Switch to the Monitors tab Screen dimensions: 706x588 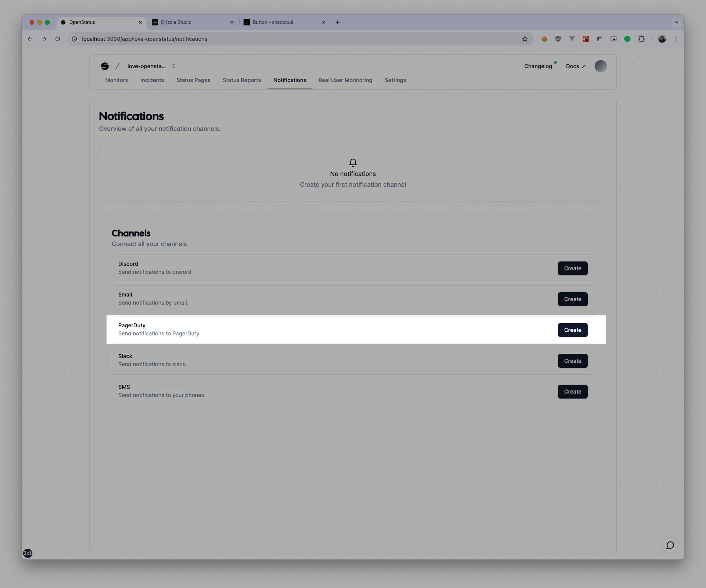[x=116, y=80]
